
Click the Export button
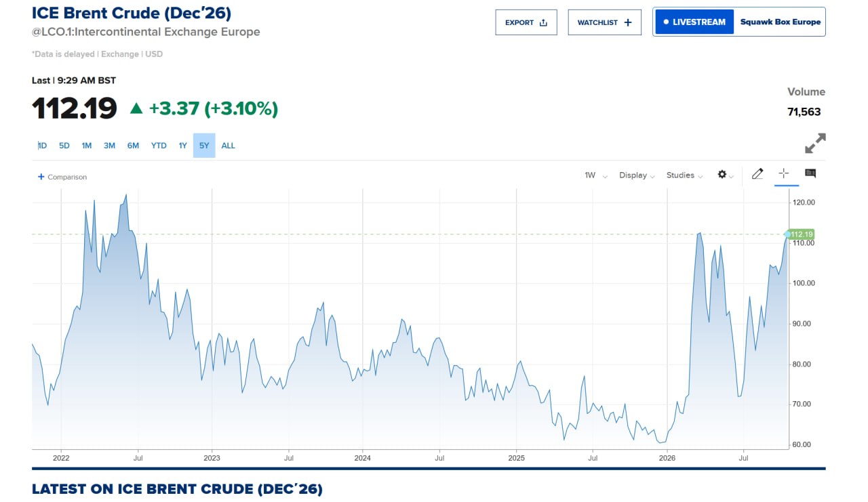pyautogui.click(x=526, y=22)
